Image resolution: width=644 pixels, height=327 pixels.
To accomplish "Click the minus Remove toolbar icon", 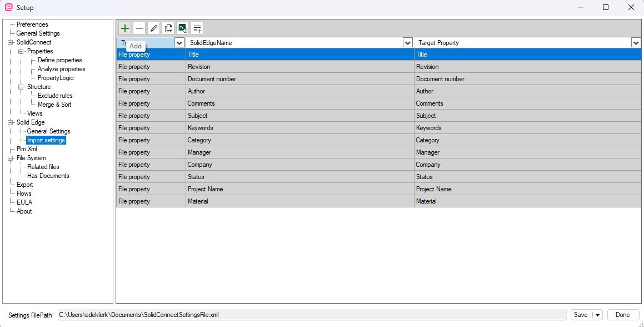I will [x=139, y=28].
